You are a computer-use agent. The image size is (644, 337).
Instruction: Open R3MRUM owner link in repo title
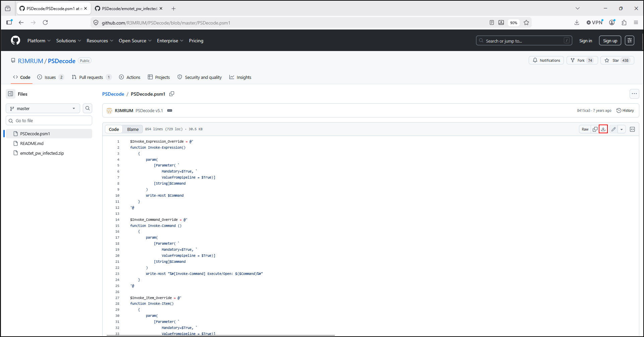[x=31, y=61]
